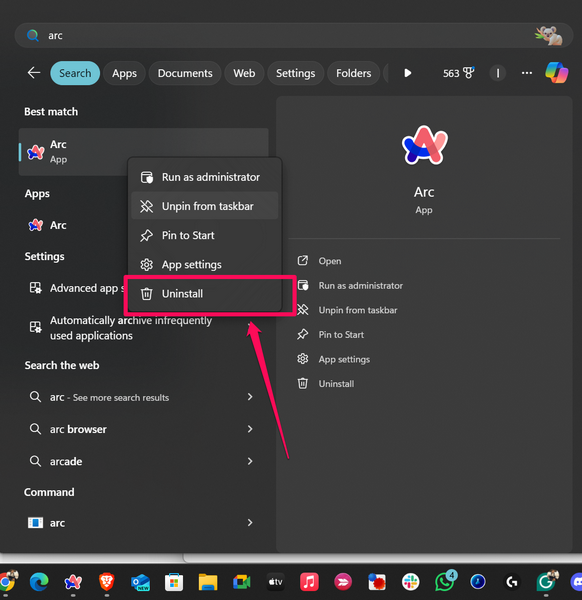Open File Explorer from the taskbar
Viewport: 582px width, 600px height.
(208, 582)
